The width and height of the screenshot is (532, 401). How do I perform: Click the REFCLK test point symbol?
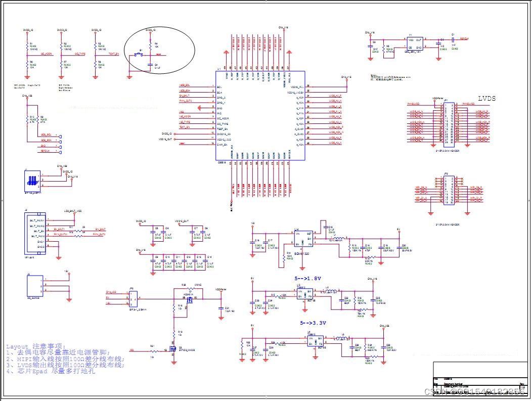pyautogui.click(x=60, y=152)
